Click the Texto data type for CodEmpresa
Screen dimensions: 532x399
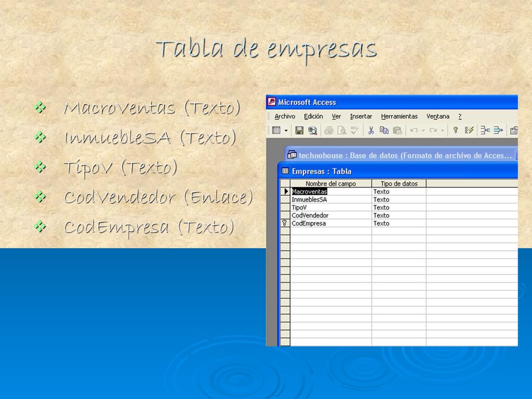(399, 223)
